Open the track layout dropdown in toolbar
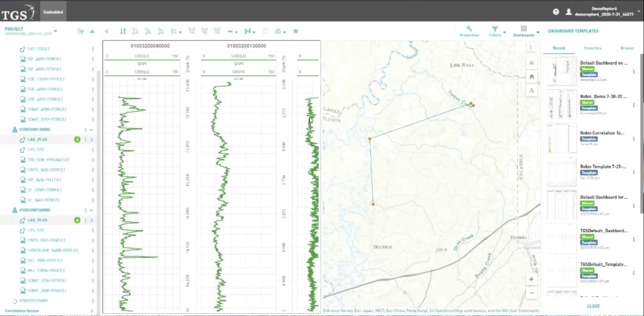The height and width of the screenshot is (316, 644). point(250,31)
